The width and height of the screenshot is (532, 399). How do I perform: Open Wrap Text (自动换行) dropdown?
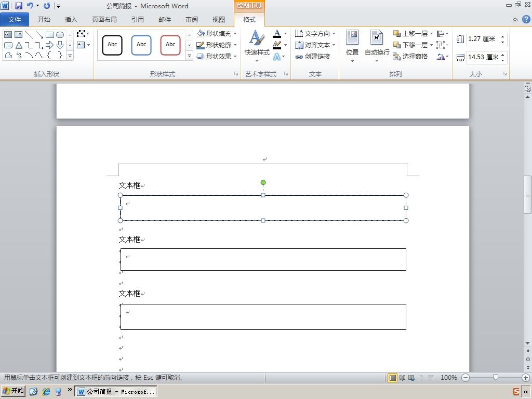pyautogui.click(x=377, y=46)
